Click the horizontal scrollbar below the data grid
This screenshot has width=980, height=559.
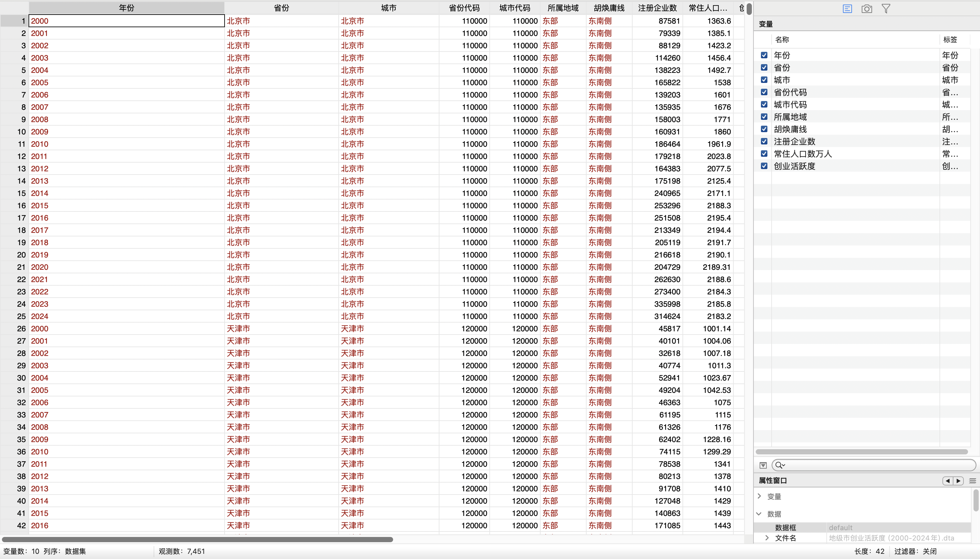(x=197, y=540)
